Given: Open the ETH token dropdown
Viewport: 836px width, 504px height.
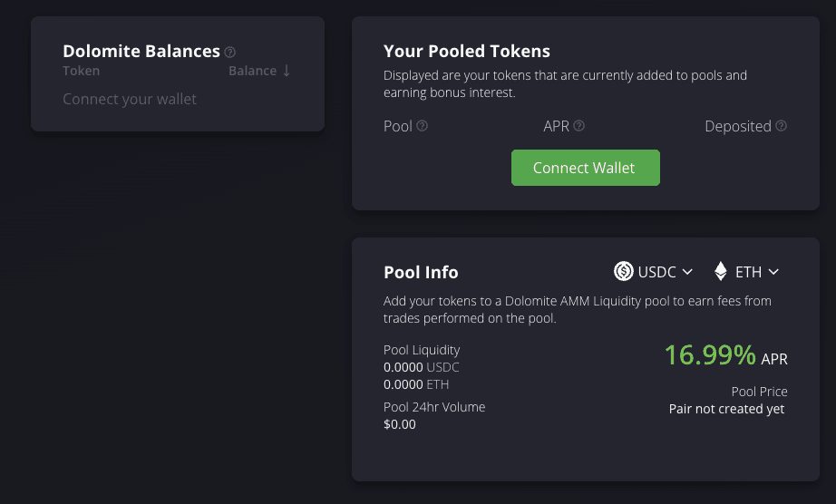Looking at the screenshot, I should [x=746, y=272].
